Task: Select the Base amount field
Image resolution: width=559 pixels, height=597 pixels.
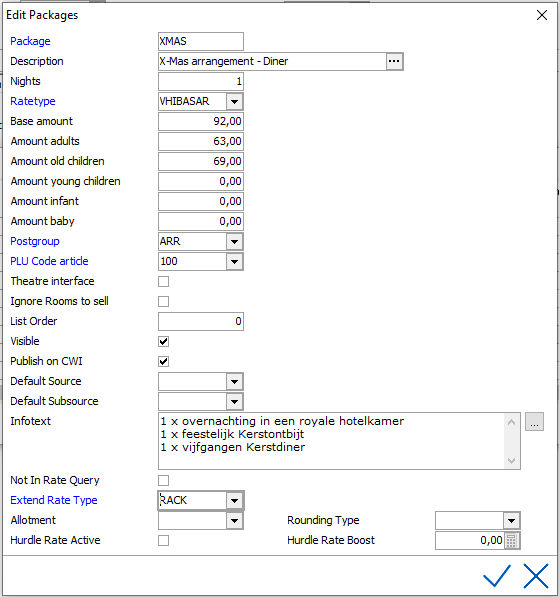Action: click(x=201, y=121)
